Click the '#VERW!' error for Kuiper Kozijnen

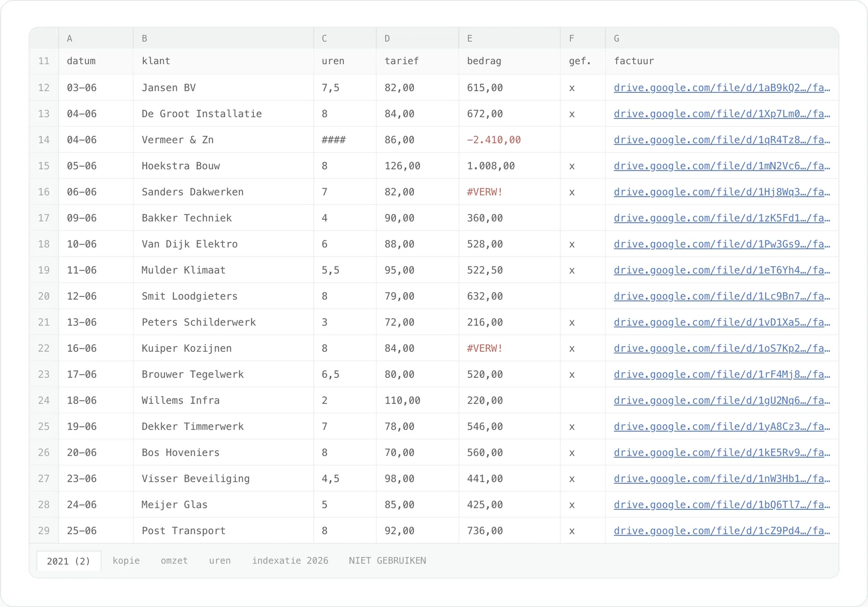pyautogui.click(x=509, y=348)
